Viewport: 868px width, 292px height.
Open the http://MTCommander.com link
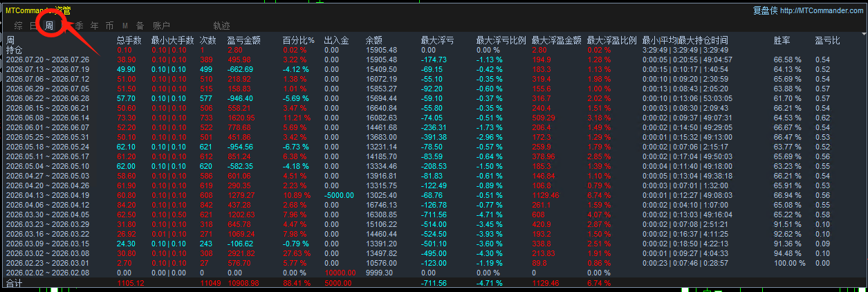pyautogui.click(x=822, y=10)
